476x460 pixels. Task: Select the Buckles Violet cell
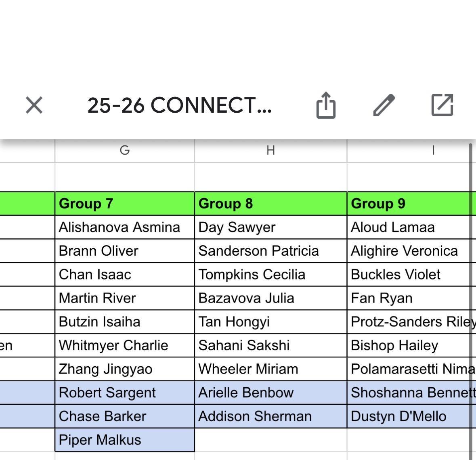tap(408, 275)
